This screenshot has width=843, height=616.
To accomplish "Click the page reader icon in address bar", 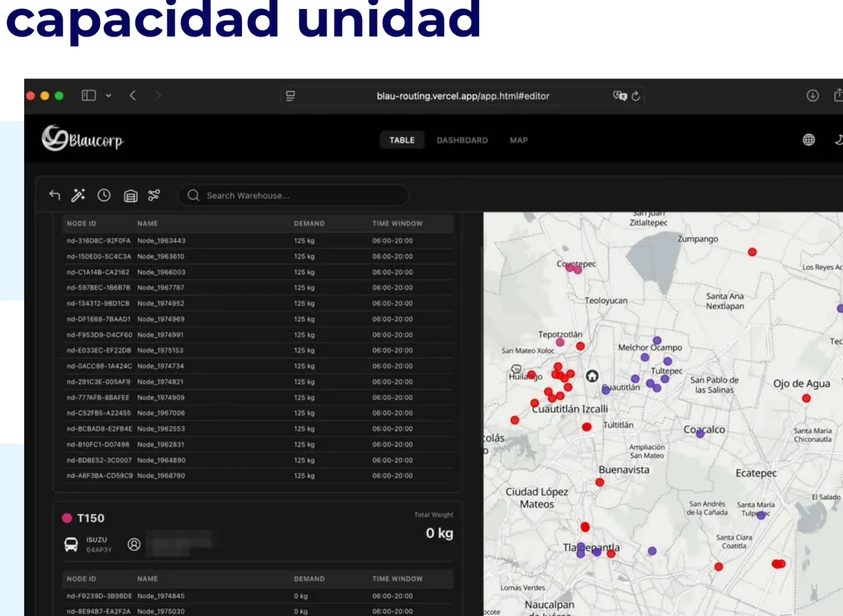I will 290,96.
